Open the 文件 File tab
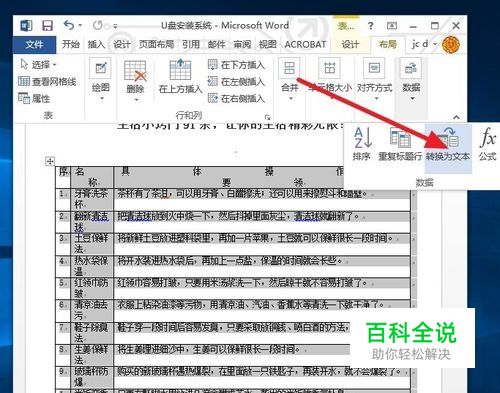The height and width of the screenshot is (393, 500). 34,44
